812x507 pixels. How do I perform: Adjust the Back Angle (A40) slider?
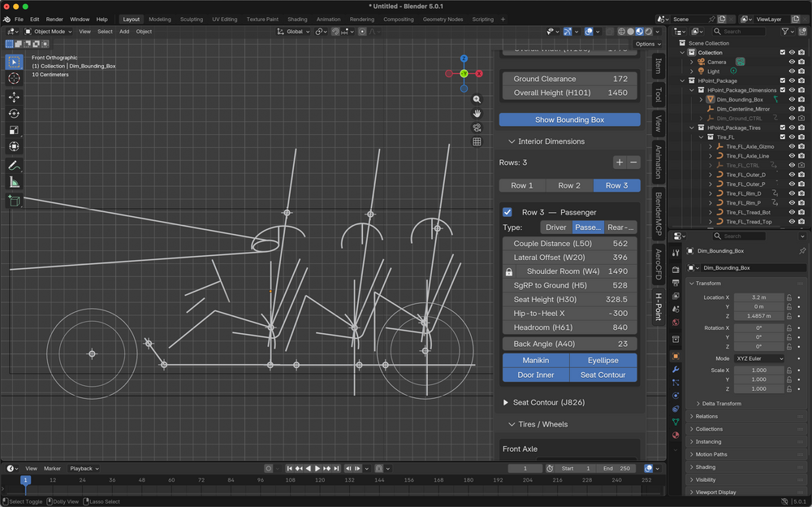(x=570, y=344)
